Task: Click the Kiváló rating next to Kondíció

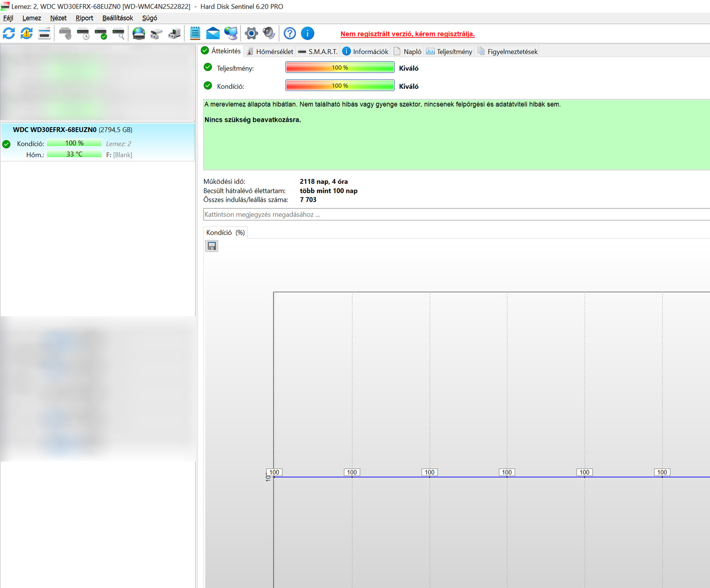Action: click(x=409, y=86)
